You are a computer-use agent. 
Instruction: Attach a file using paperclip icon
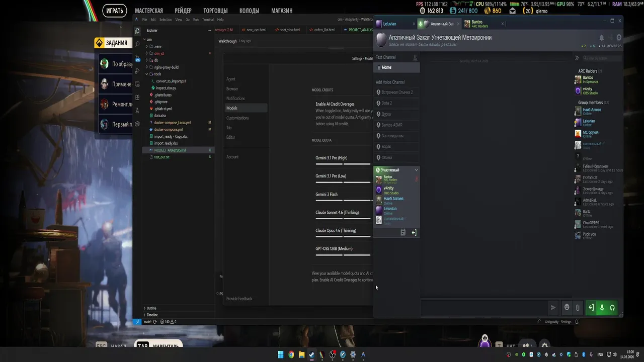coord(578,307)
